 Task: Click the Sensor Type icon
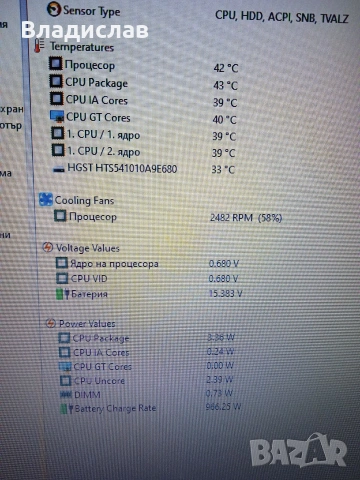pos(53,9)
